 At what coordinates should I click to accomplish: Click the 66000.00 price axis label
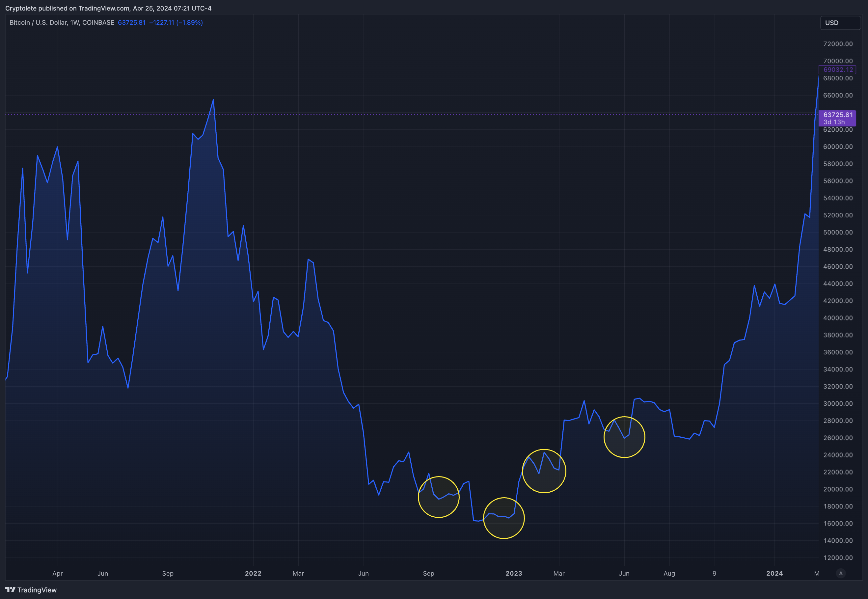[838, 95]
